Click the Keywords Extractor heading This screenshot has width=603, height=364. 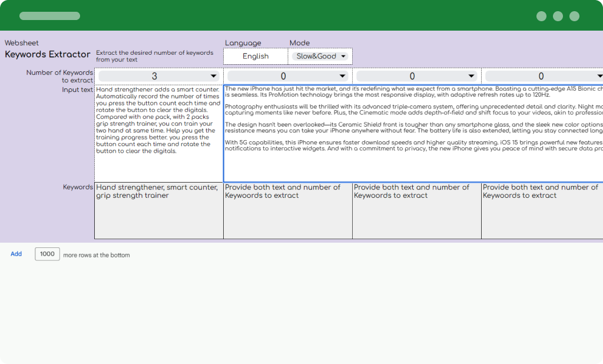(x=47, y=54)
